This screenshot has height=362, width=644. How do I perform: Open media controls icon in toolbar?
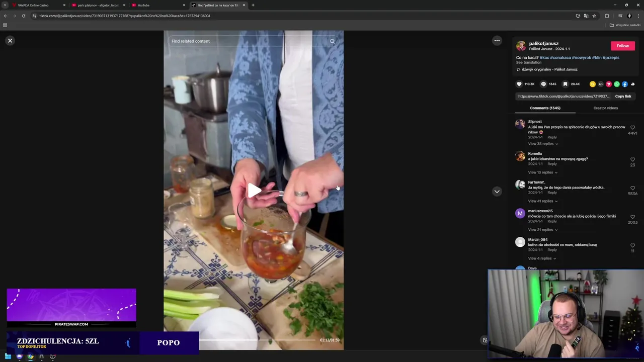[x=620, y=16]
